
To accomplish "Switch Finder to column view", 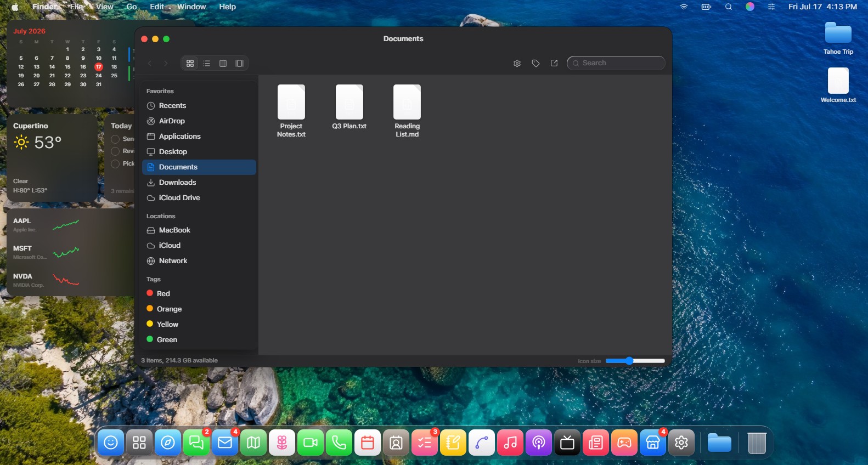I will pos(223,63).
